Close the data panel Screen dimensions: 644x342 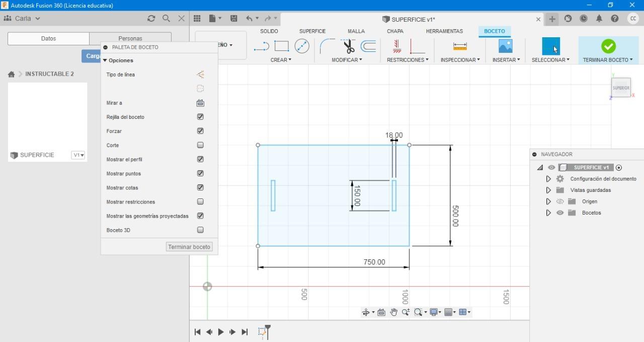click(181, 18)
